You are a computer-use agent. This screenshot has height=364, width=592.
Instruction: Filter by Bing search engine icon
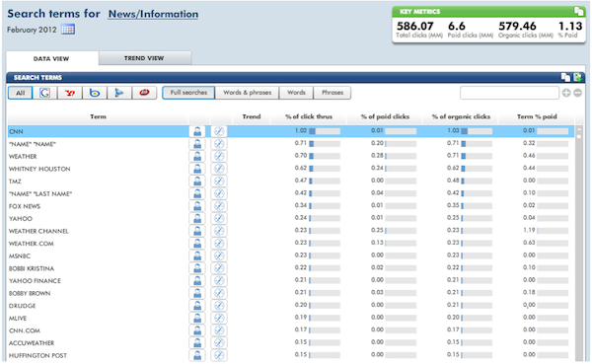95,93
